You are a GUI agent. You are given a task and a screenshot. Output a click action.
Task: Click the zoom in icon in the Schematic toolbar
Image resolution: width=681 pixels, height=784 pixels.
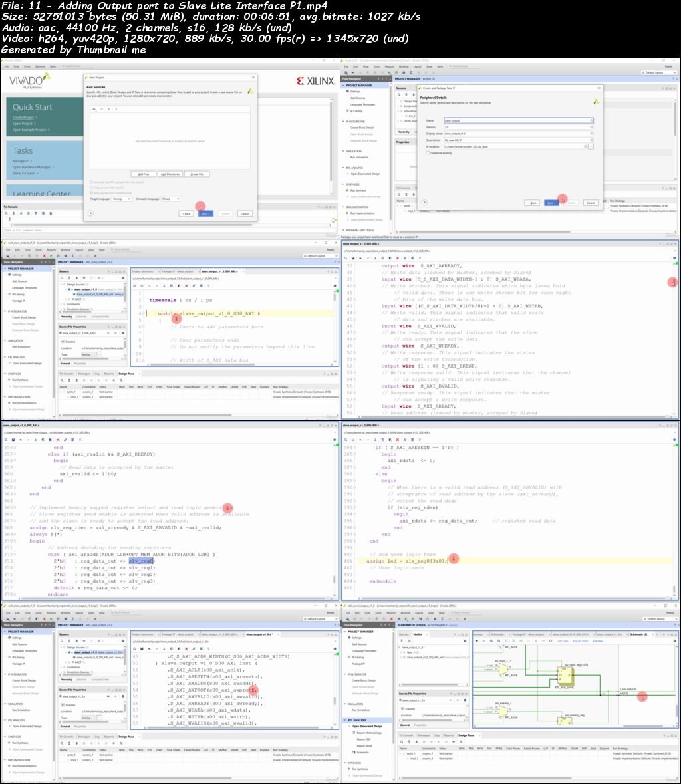point(491,641)
